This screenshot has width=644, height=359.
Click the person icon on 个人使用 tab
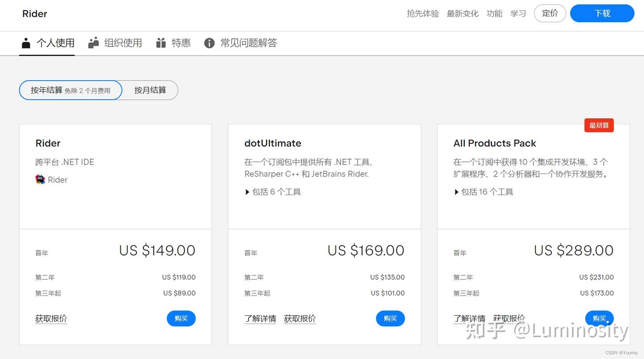[x=26, y=43]
